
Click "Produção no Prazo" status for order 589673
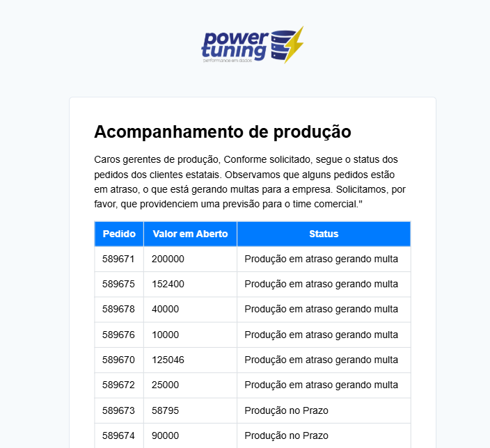point(286,410)
